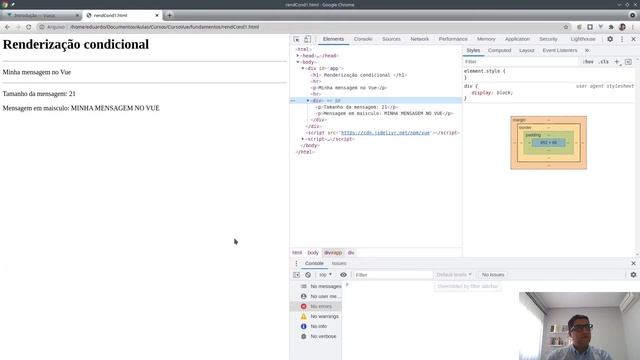Select html in the breadcrumb bar
The image size is (640, 360).
pyautogui.click(x=297, y=253)
